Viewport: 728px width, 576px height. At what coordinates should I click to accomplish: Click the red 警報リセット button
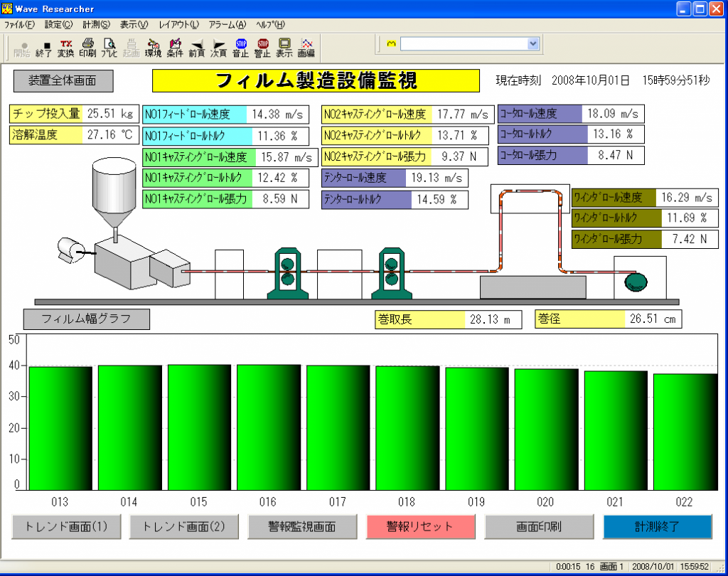click(x=421, y=527)
